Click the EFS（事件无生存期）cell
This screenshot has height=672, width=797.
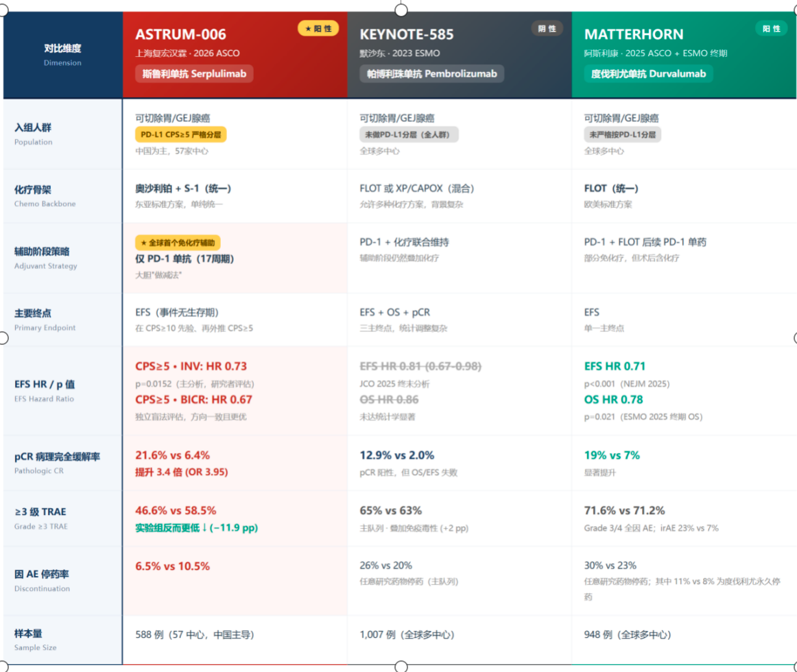(177, 312)
